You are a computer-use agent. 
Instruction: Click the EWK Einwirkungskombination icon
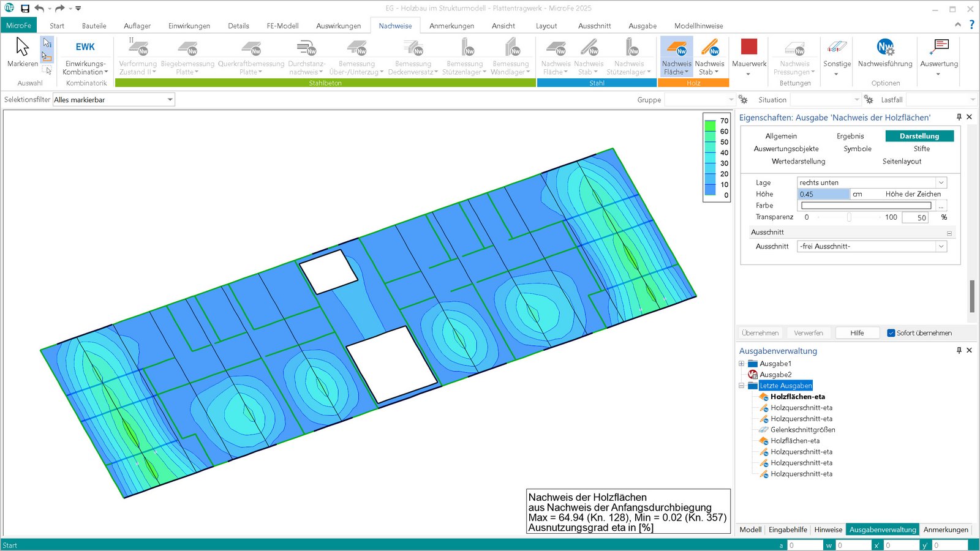pos(85,47)
